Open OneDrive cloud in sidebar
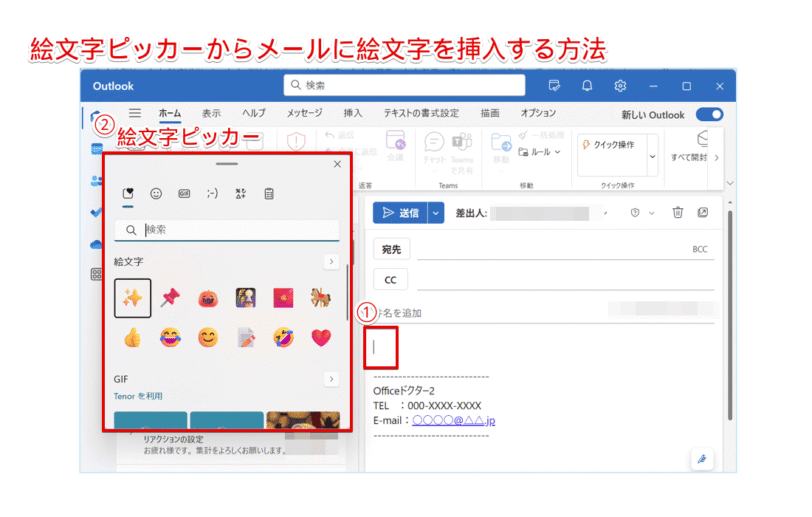 point(96,245)
